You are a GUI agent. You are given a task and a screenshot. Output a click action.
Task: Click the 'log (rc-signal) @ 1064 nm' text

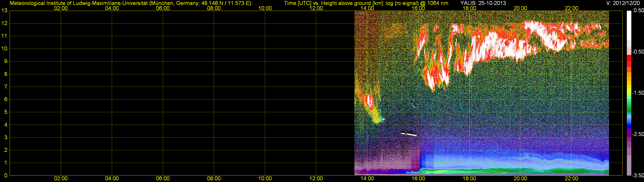click(x=417, y=3)
